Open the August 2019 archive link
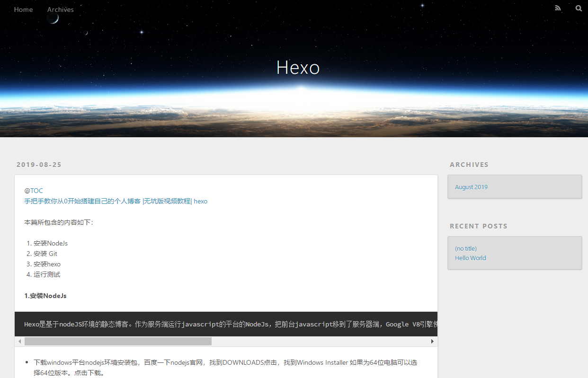The image size is (588, 378). (471, 187)
